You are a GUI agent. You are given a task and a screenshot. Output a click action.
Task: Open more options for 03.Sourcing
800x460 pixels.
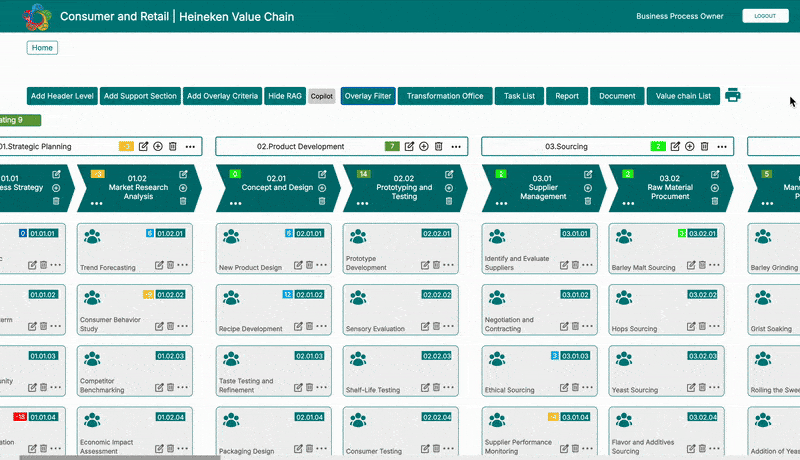tap(722, 146)
